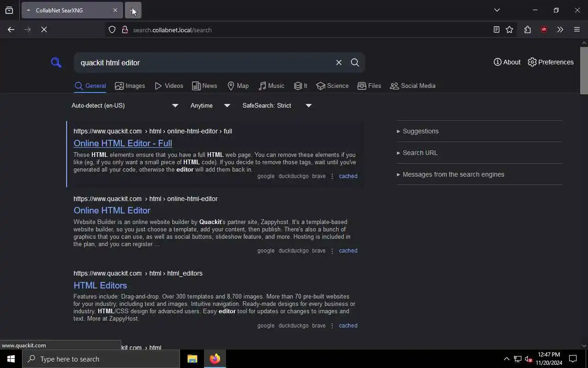Bookmark this page with the star
Viewport: 588px width, 368px height.
tap(509, 29)
